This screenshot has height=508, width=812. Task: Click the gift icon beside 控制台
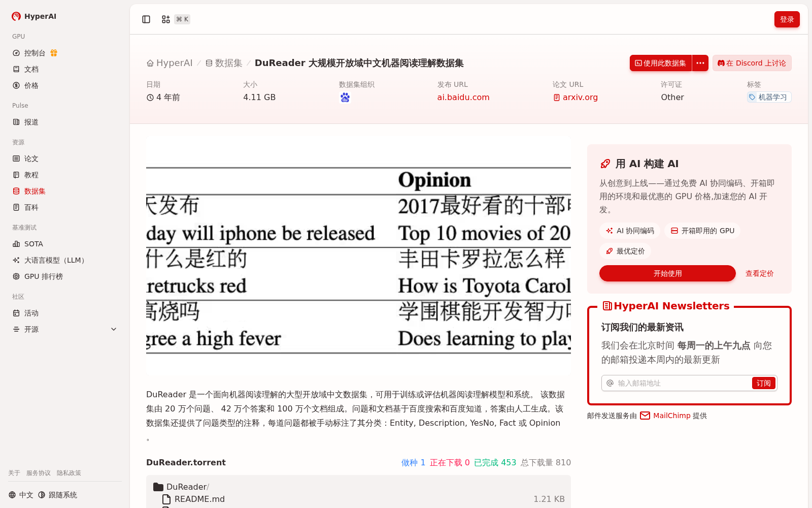point(54,53)
